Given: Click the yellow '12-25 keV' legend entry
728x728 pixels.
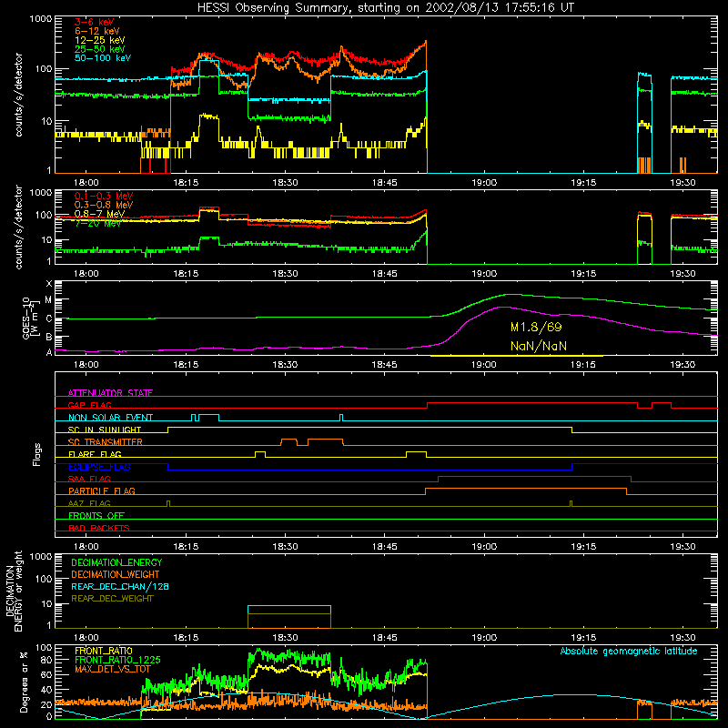Looking at the screenshot, I should pos(100,40).
